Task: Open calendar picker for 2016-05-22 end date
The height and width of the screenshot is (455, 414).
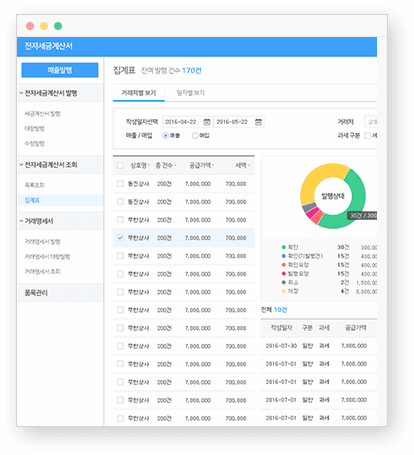Action: coord(258,122)
